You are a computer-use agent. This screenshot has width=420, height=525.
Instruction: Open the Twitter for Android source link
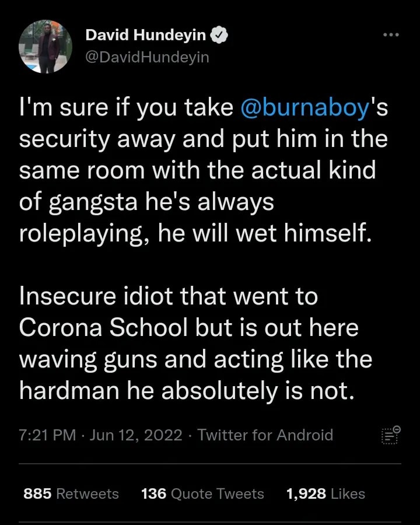(x=265, y=435)
